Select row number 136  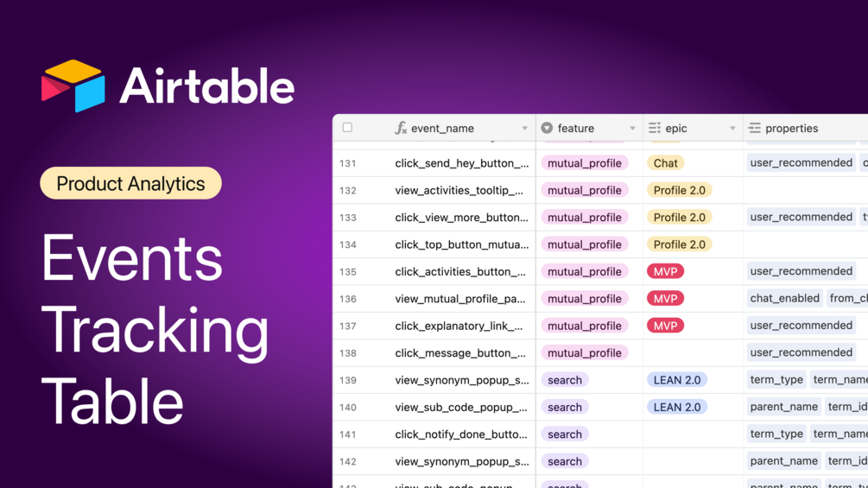pyautogui.click(x=348, y=299)
